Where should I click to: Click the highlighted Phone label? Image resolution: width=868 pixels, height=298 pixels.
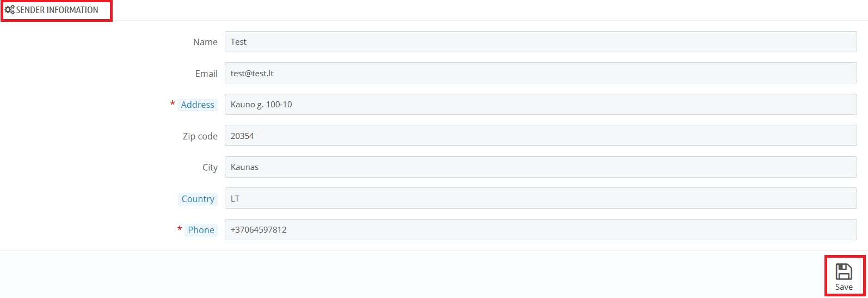(201, 230)
